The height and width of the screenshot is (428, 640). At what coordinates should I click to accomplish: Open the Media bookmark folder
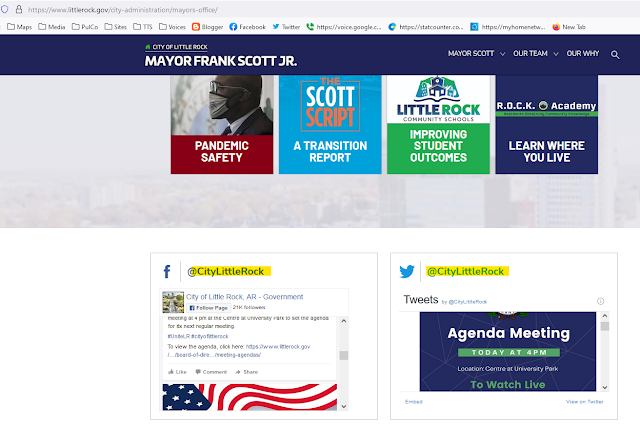tap(51, 27)
